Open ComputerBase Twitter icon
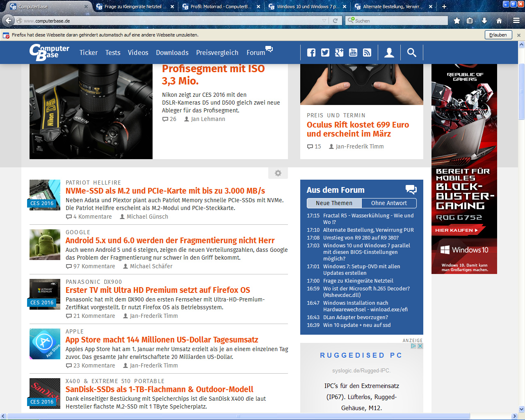The height and width of the screenshot is (420, 525). 325,52
